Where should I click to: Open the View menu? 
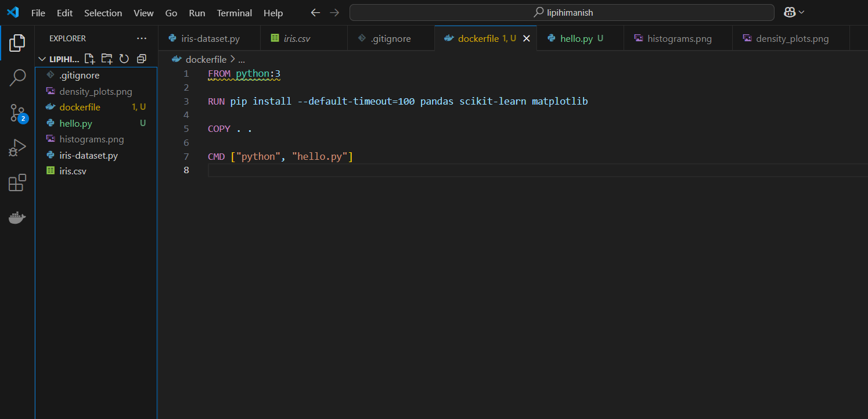143,13
